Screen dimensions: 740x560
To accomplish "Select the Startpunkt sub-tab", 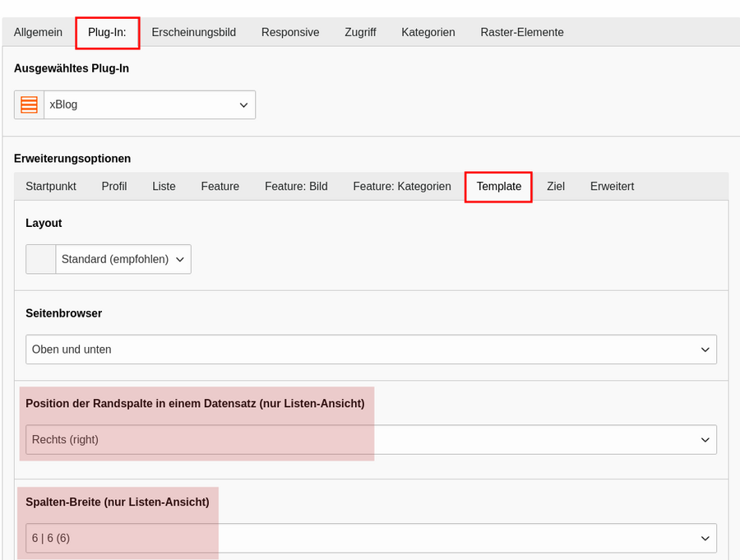I will [x=51, y=187].
